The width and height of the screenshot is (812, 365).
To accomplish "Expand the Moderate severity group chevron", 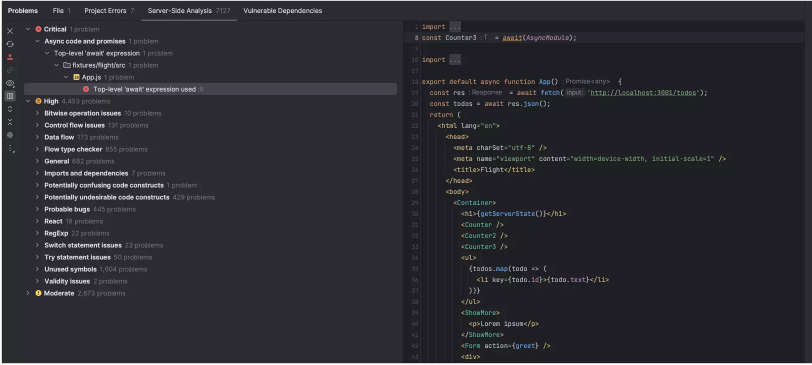I will tap(28, 294).
